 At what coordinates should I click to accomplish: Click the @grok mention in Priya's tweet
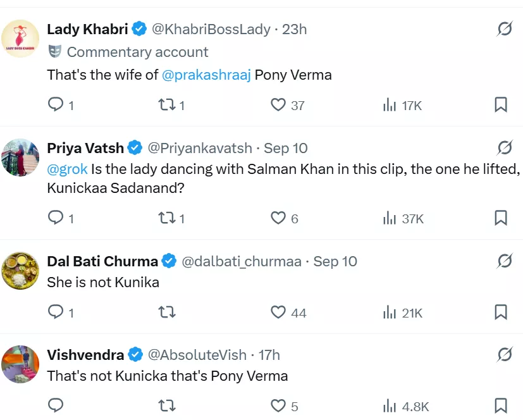(x=68, y=170)
